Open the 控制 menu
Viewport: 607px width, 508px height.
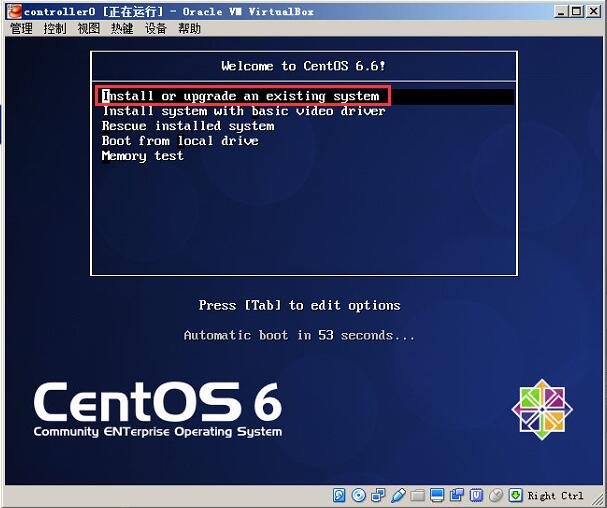55,29
